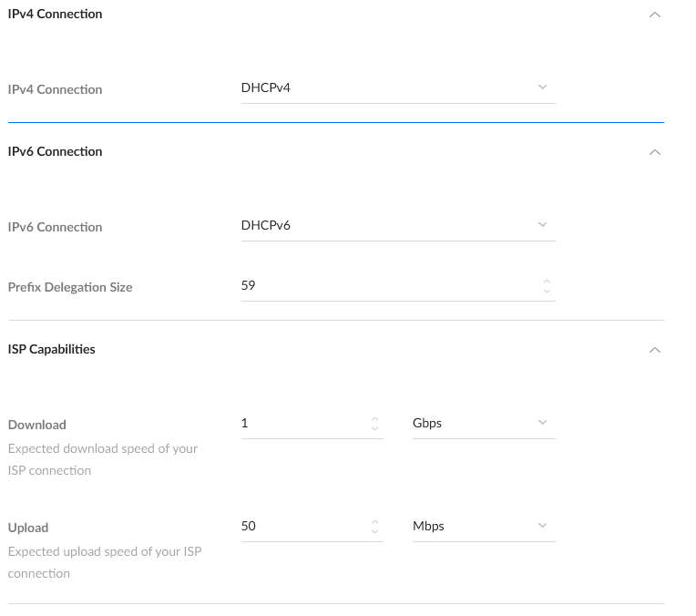Open the DHCPv4 connection type dropdown
Image resolution: width=696 pixels, height=616 pixels.
click(x=397, y=87)
